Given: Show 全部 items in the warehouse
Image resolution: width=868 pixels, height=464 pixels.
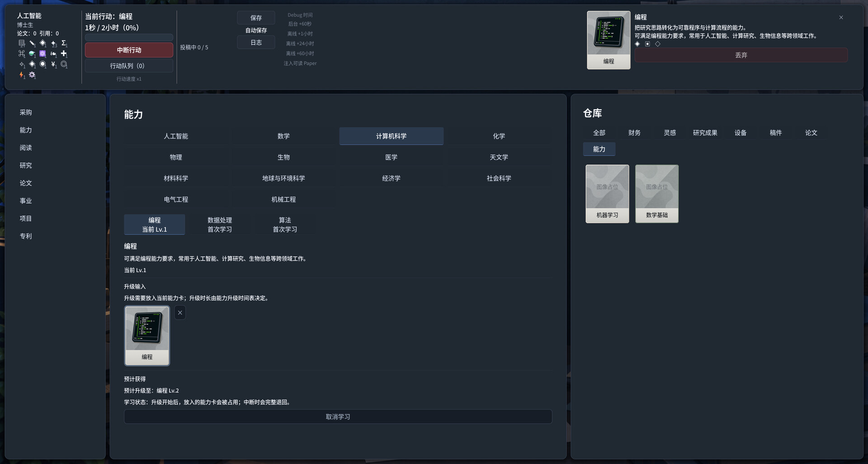Looking at the screenshot, I should pyautogui.click(x=599, y=133).
